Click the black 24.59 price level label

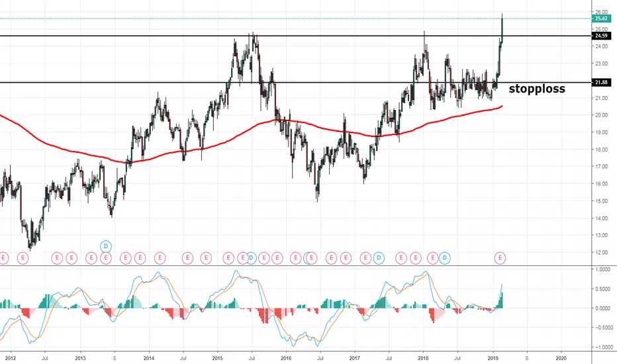coord(601,36)
